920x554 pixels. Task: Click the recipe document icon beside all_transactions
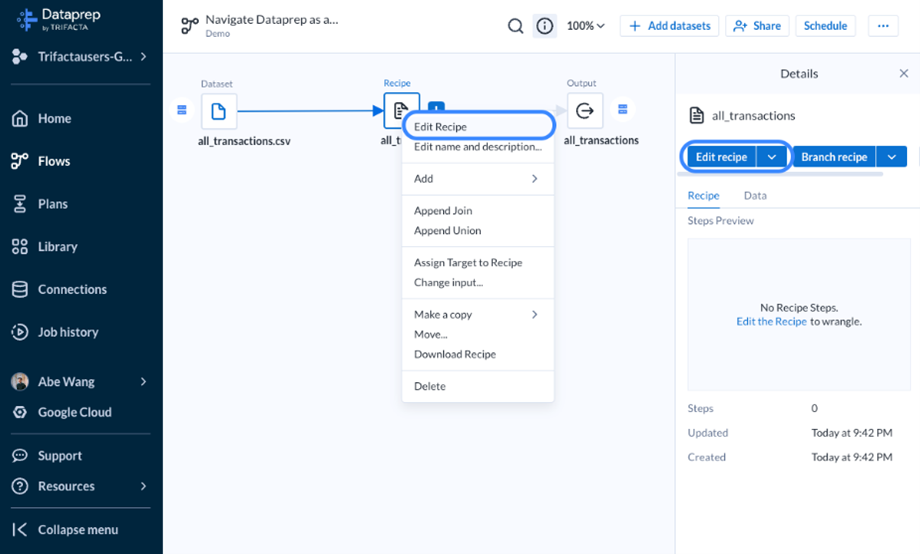tap(696, 116)
